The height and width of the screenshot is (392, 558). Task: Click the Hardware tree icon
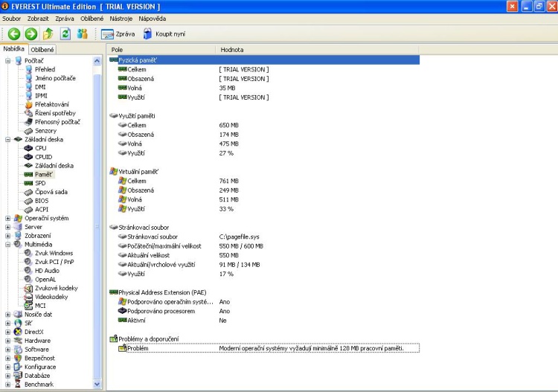coord(18,341)
